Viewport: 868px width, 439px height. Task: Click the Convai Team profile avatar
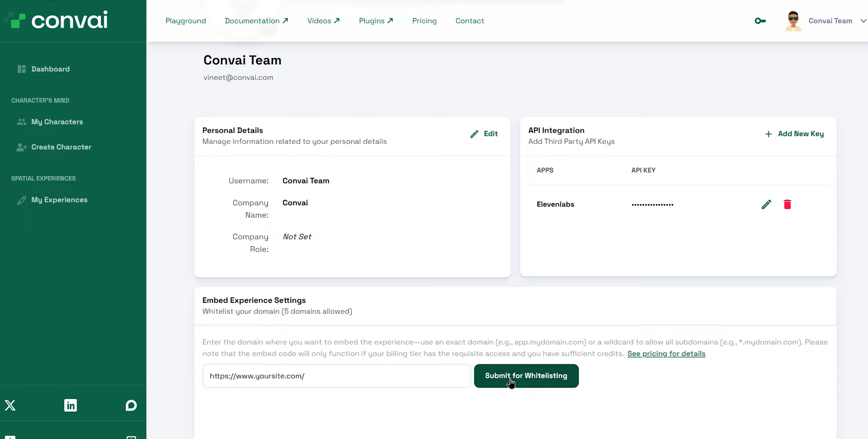click(x=793, y=21)
